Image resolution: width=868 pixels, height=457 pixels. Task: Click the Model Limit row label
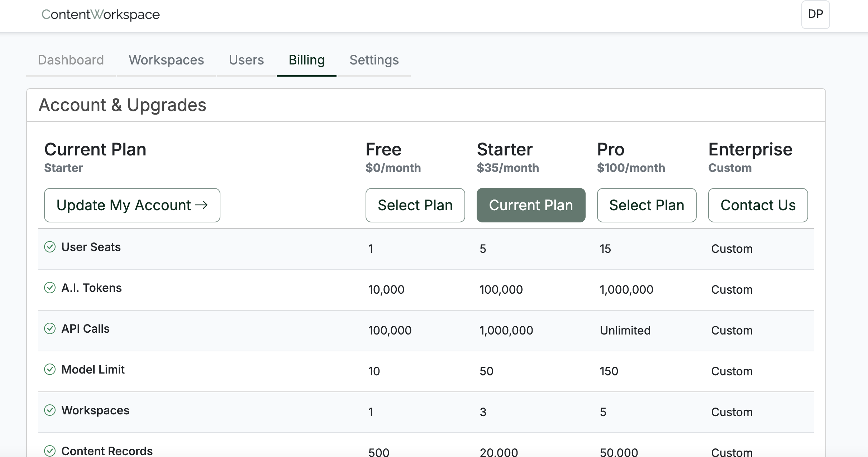click(93, 370)
